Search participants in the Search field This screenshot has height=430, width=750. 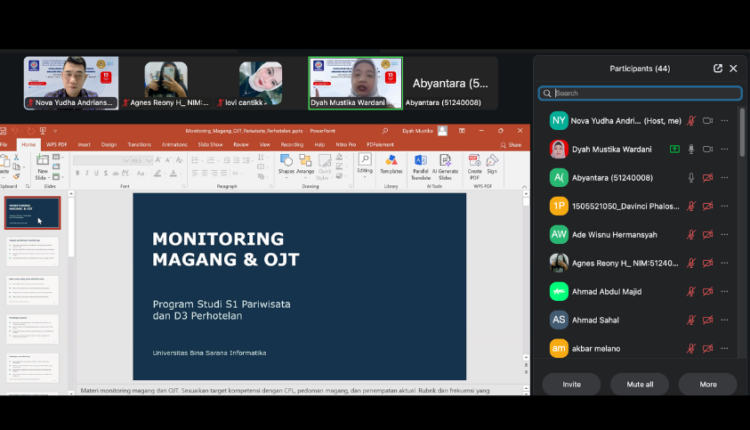[x=640, y=93]
